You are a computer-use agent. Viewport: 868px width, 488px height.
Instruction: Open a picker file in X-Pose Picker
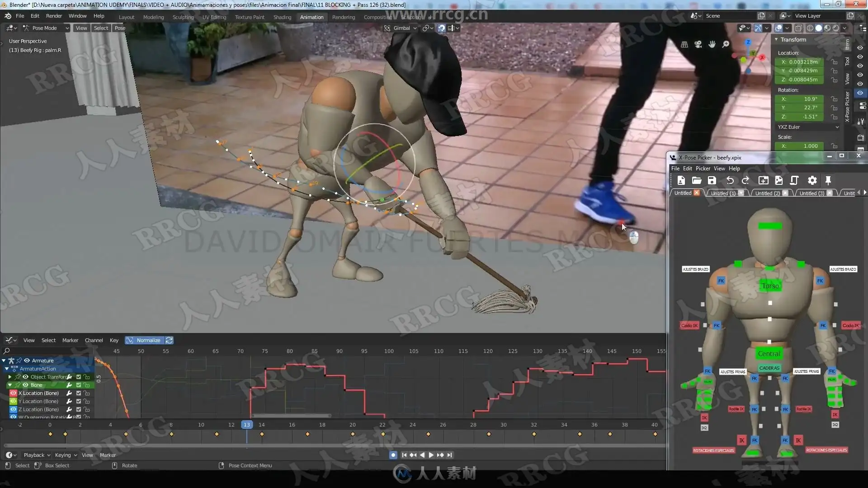pos(697,181)
